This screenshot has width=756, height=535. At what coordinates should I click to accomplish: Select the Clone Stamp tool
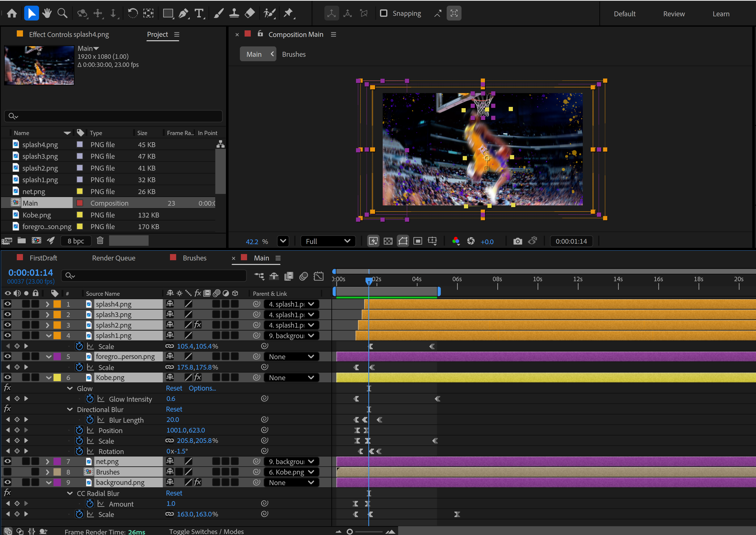(x=234, y=14)
